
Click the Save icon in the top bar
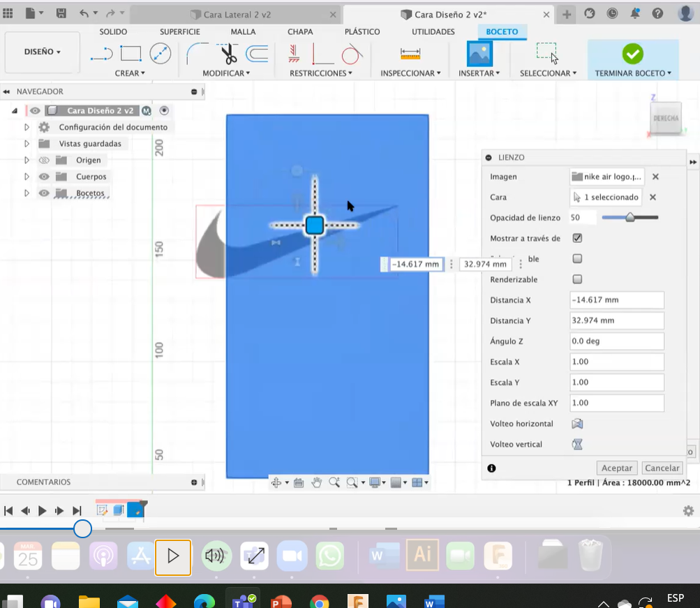pos(61,14)
